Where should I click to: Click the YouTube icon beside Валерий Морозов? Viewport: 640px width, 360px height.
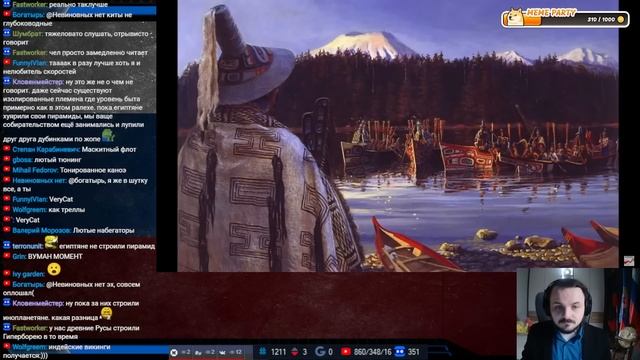7,230
